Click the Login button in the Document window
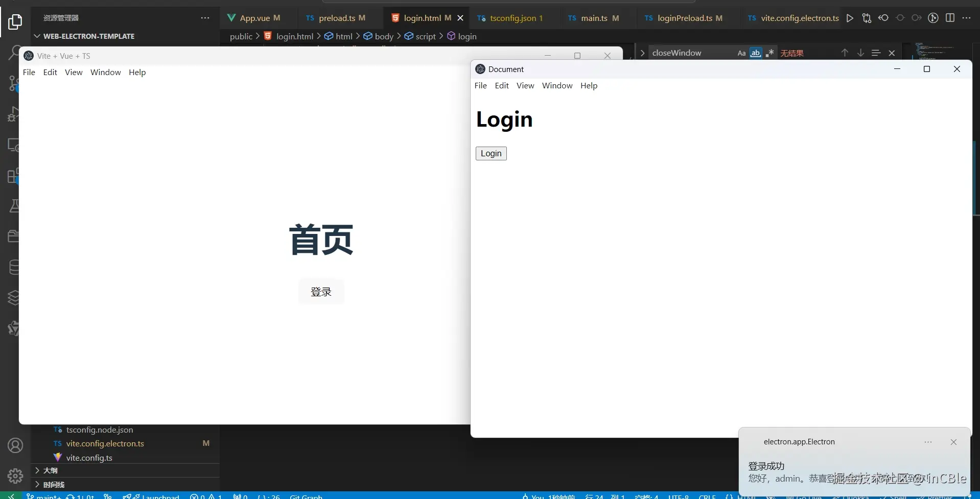 [x=491, y=153]
